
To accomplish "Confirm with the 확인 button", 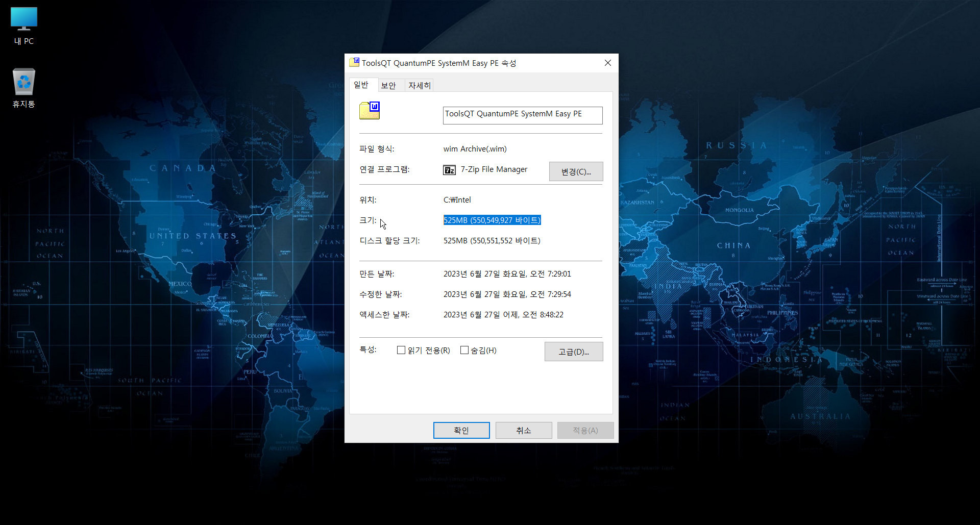I will point(461,430).
